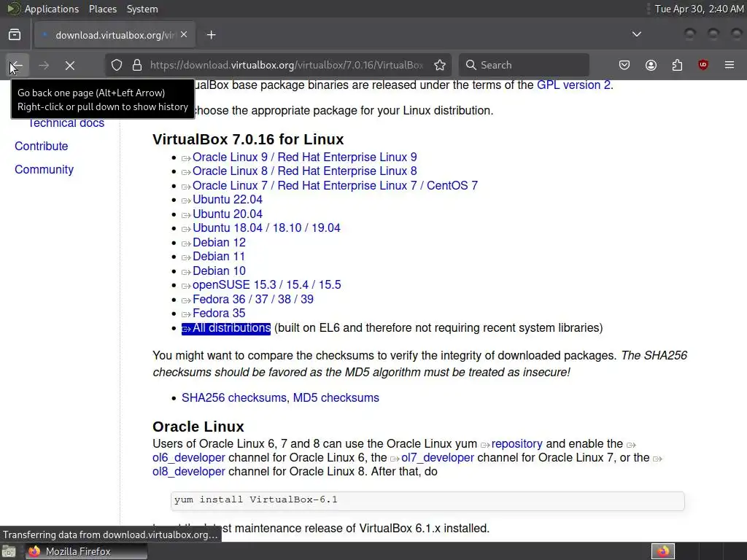Download the Debian 12 package
Image resolution: width=747 pixels, height=560 pixels.
tap(219, 242)
